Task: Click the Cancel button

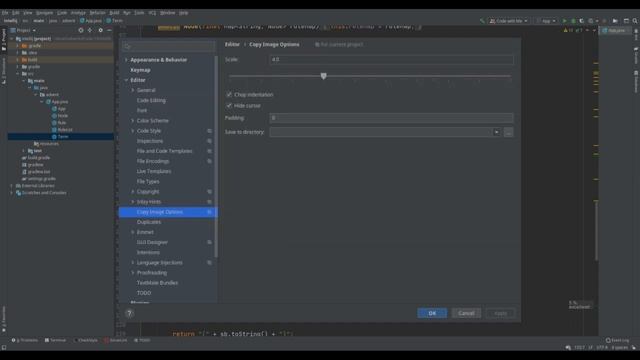Action: pyautogui.click(x=466, y=313)
